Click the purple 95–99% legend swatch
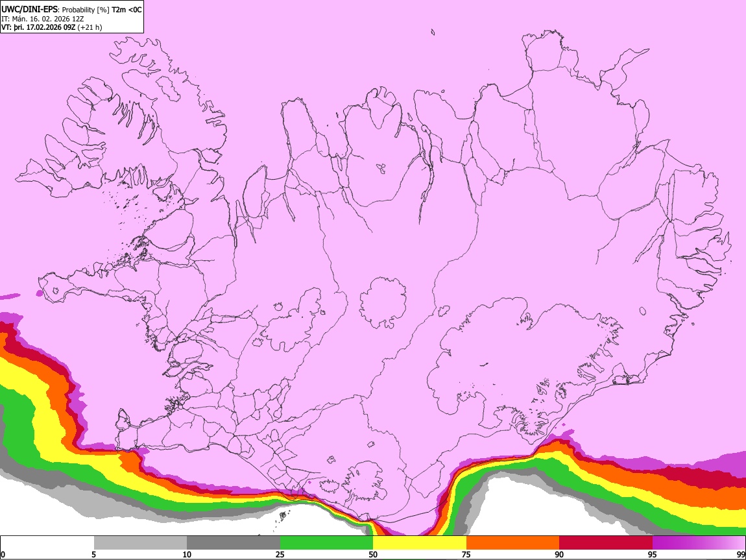This screenshot has height=560, width=746. coord(699,543)
